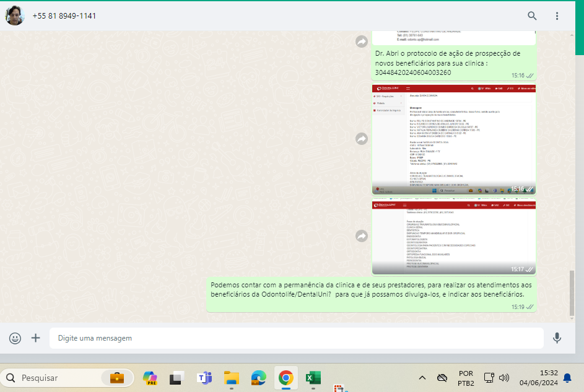This screenshot has height=392, width=584.
Task: Open the chat menu with three dots
Action: [x=557, y=16]
